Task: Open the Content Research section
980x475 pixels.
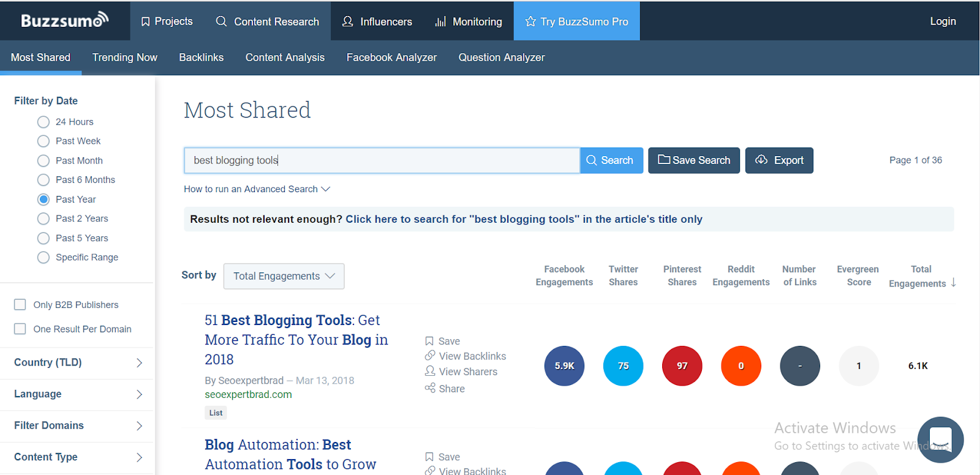Action: pyautogui.click(x=268, y=21)
